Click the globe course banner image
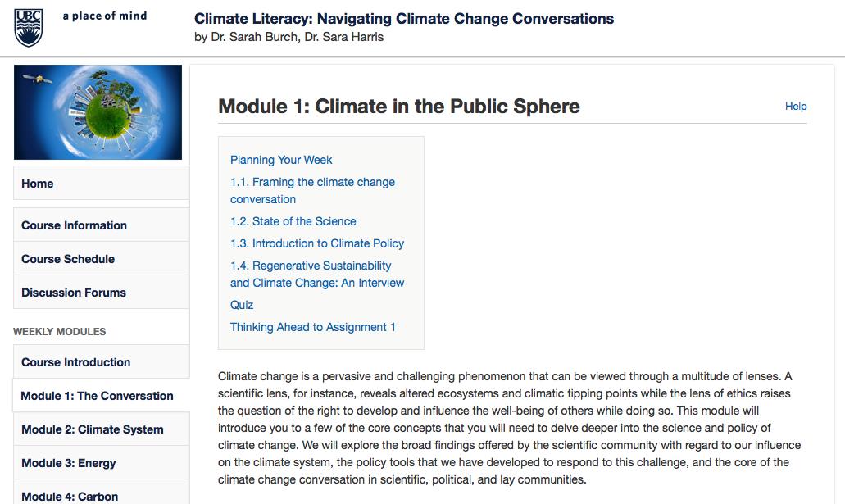845x504 pixels. (x=98, y=111)
